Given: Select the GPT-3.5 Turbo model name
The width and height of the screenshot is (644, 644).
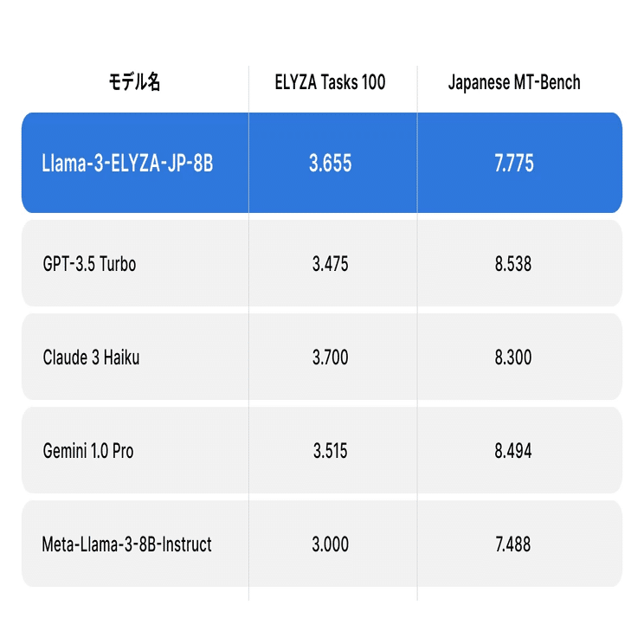Looking at the screenshot, I should (89, 264).
